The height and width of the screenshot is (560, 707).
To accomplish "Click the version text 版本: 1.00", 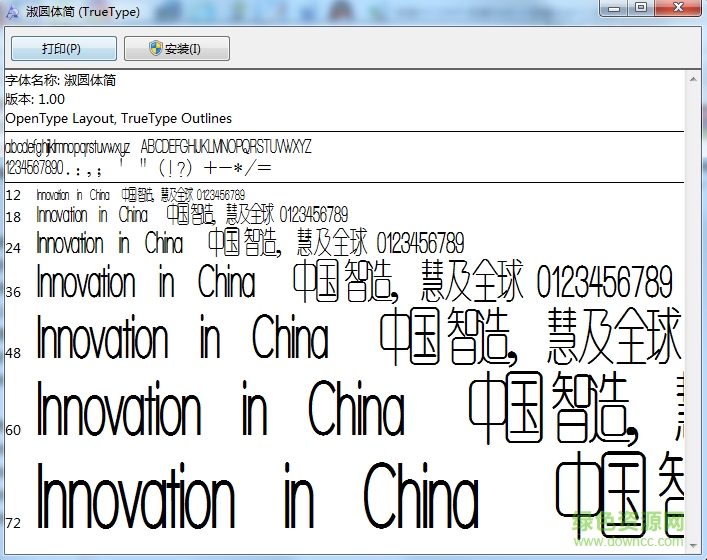I will [x=35, y=99].
